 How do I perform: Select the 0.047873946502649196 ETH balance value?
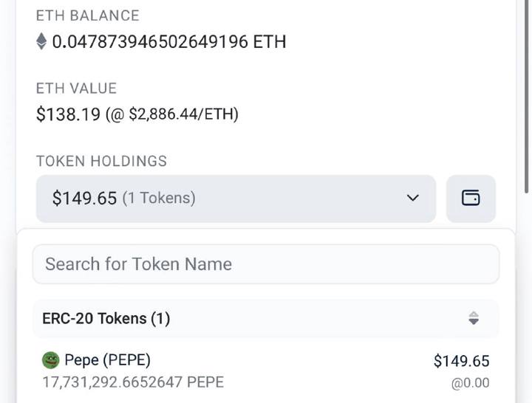169,41
